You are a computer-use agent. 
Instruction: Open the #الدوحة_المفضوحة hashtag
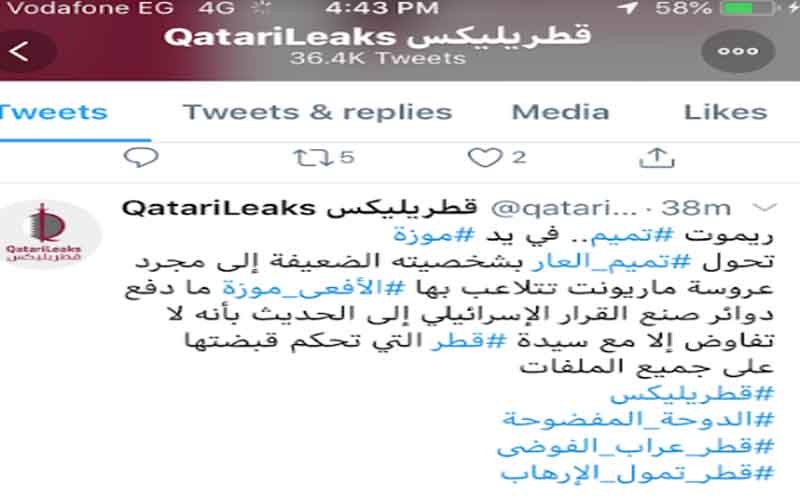tap(638, 419)
